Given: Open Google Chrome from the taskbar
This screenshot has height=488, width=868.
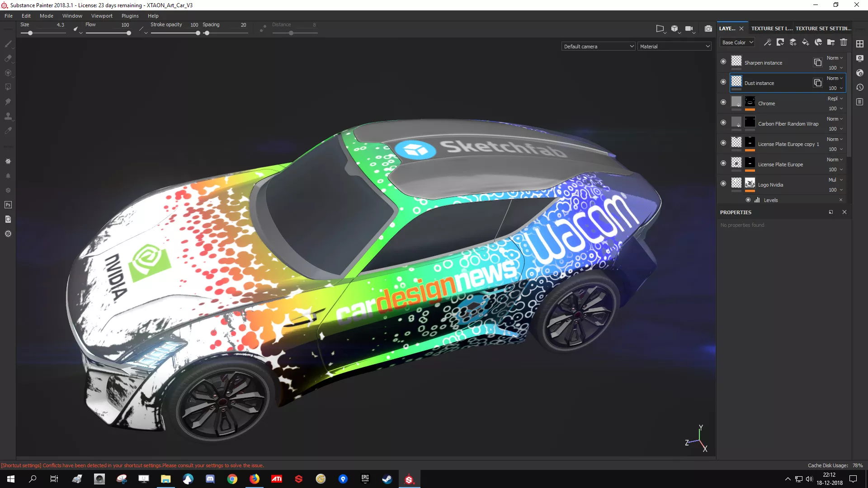Looking at the screenshot, I should tap(232, 479).
